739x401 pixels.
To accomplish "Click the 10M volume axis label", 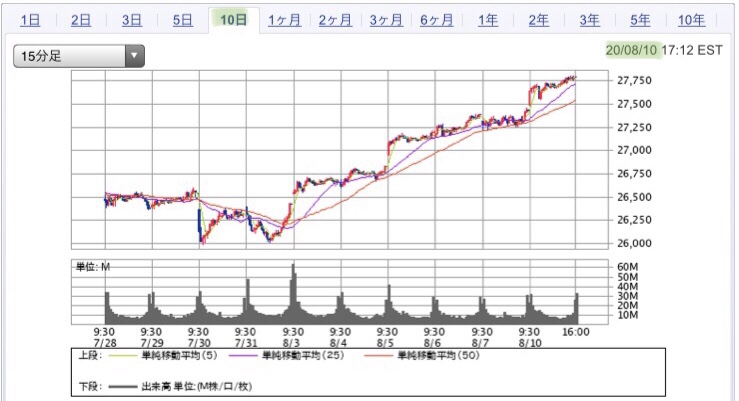I will click(x=627, y=315).
